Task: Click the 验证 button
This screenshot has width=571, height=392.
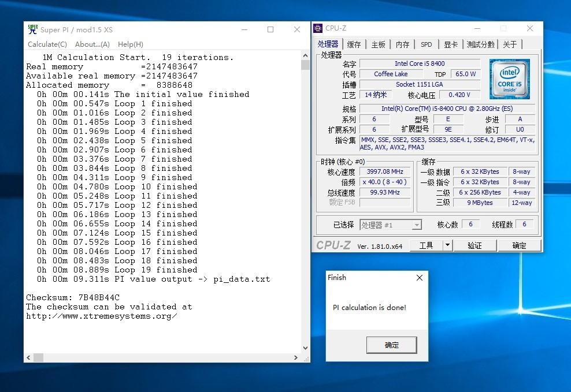Action: (x=475, y=245)
